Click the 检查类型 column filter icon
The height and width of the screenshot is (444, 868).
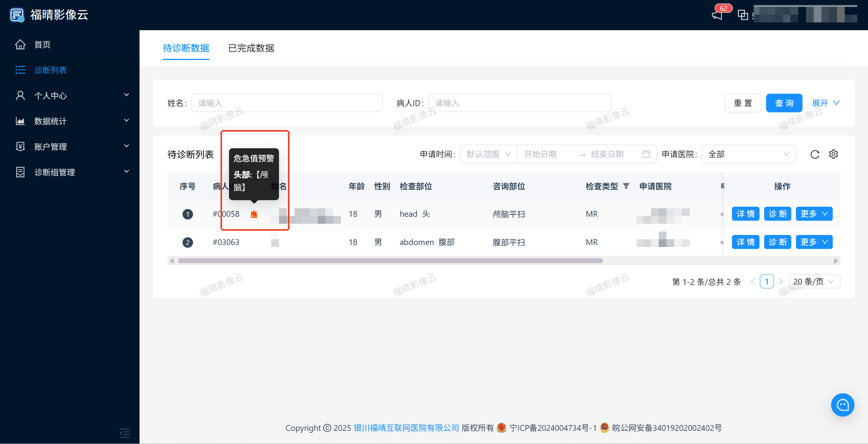point(626,186)
